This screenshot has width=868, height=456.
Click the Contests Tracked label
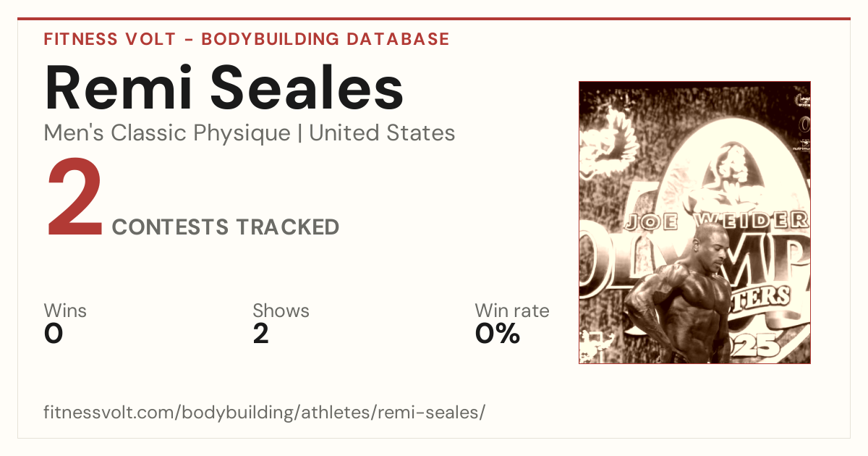[226, 227]
